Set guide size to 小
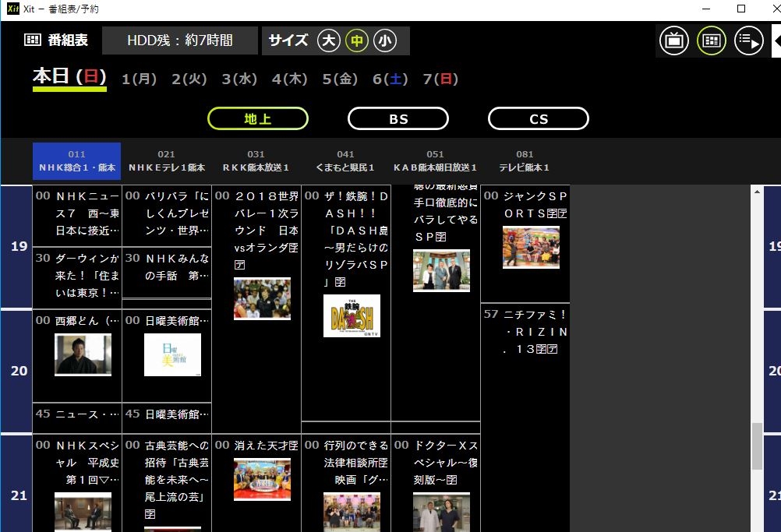The width and height of the screenshot is (781, 532). [385, 41]
